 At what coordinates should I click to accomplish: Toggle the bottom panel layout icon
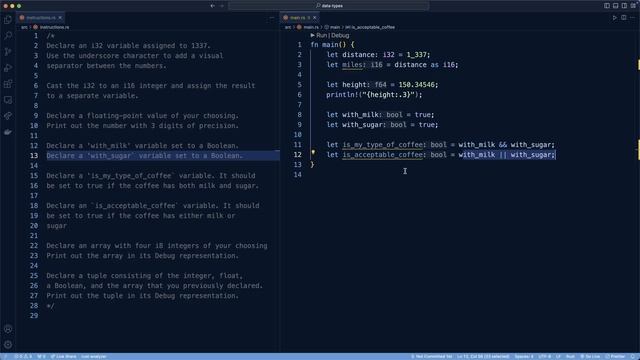616,6
